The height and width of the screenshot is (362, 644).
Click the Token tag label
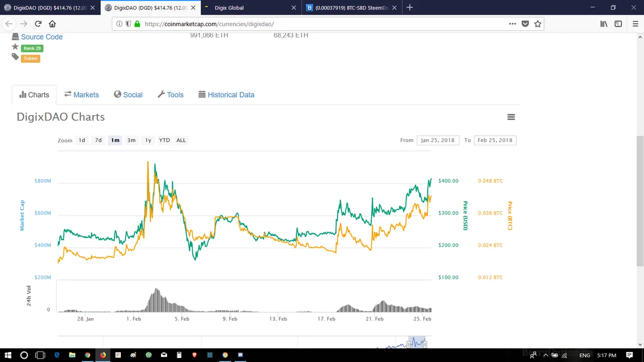coord(30,58)
